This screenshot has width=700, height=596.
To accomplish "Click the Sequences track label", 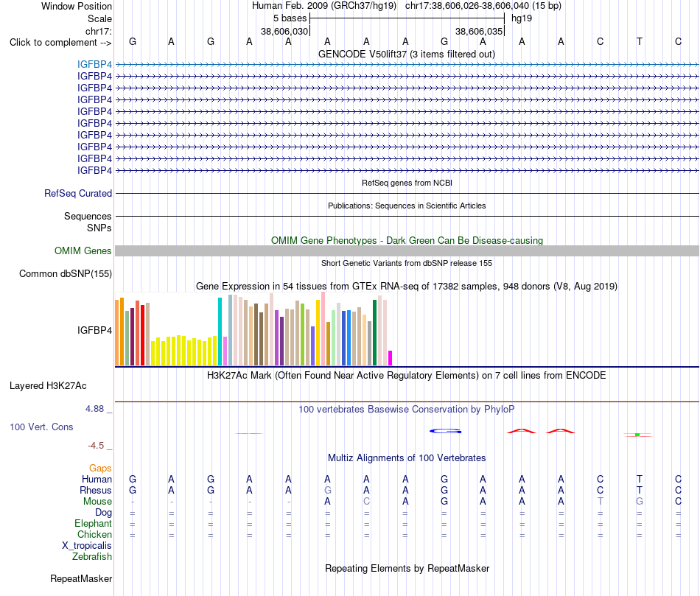I will (88, 216).
